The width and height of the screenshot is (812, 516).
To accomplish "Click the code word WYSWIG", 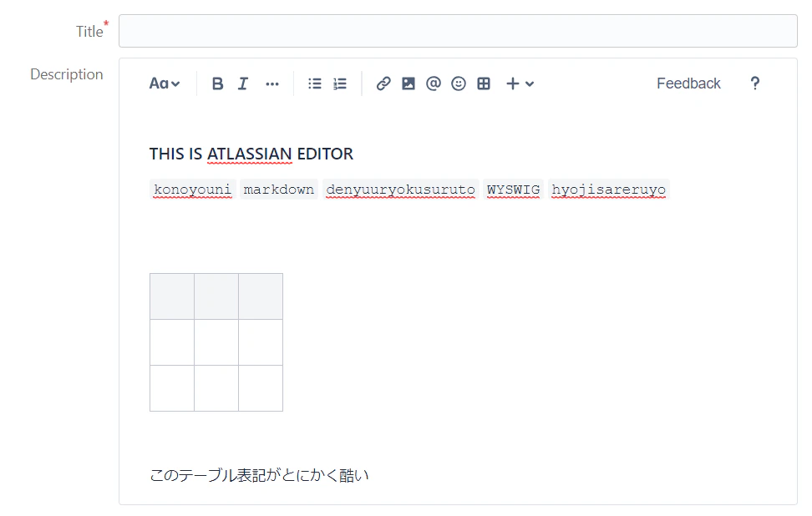I will 513,190.
